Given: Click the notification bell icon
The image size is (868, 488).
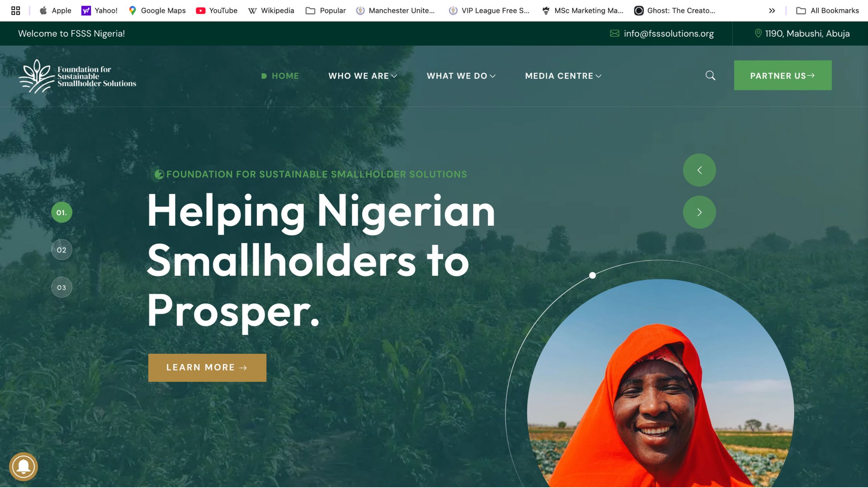Looking at the screenshot, I should click(24, 467).
